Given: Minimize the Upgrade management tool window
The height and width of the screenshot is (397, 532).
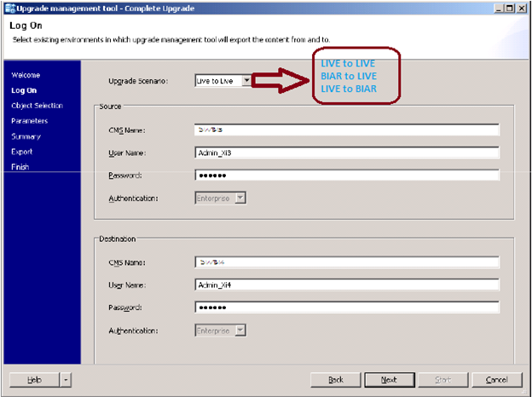Looking at the screenshot, I should (492, 8).
